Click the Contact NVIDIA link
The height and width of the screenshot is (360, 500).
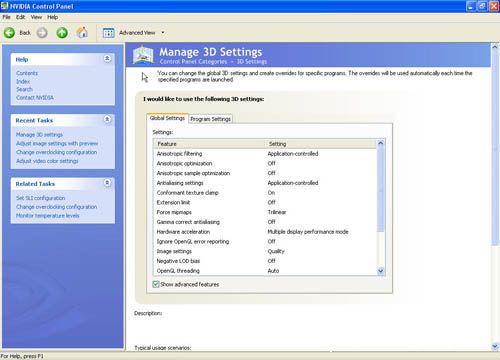[35, 97]
